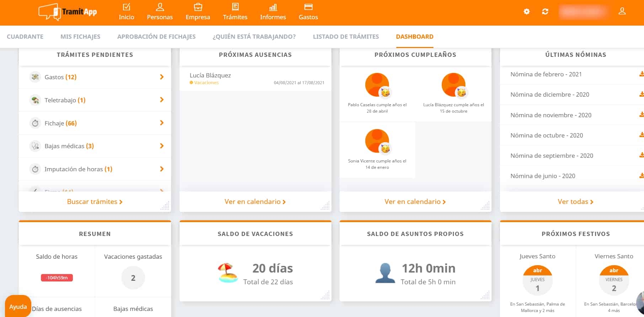
Task: Click Nómina de febrero - 2021 text
Action: (546, 74)
